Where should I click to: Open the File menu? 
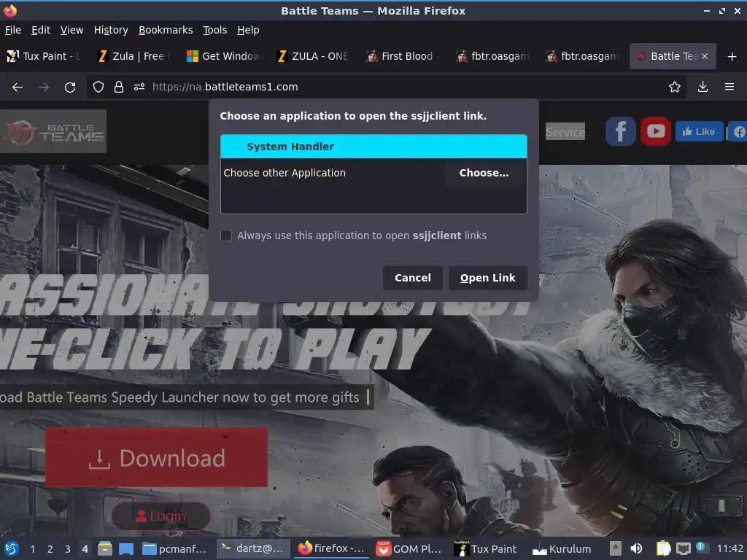(13, 30)
